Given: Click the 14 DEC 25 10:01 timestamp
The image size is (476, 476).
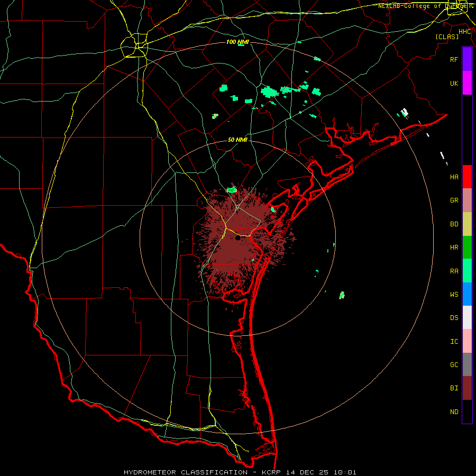Looking at the screenshot, I should coord(322,472).
